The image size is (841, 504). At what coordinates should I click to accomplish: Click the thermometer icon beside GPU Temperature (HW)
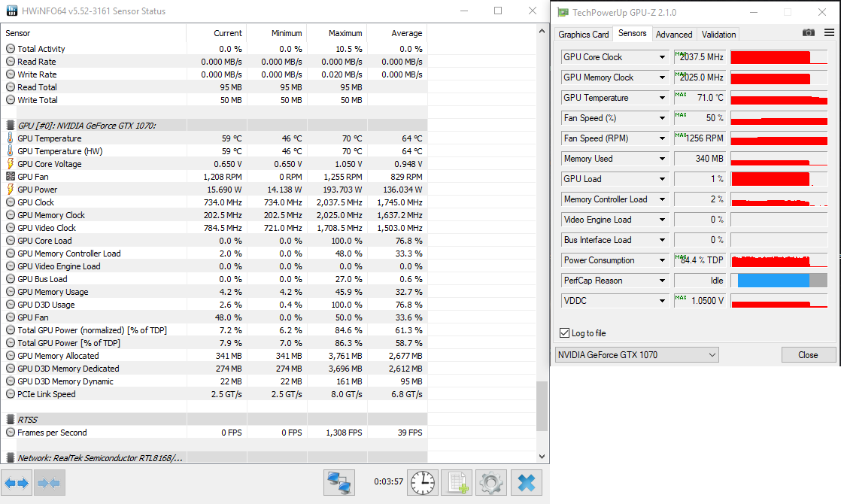point(11,150)
